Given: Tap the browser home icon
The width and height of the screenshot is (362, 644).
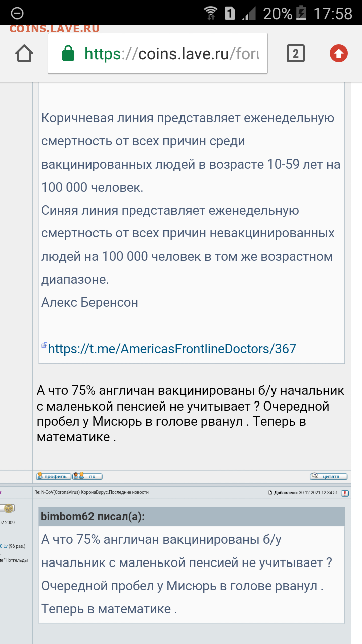Looking at the screenshot, I should click(24, 53).
